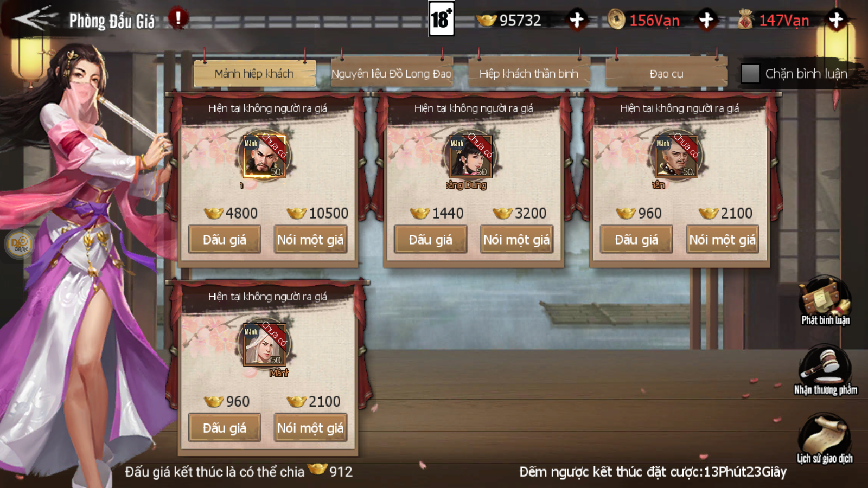Bid Đấu giá on the 1440 item
Viewport: 868px width, 488px height.
pyautogui.click(x=431, y=240)
